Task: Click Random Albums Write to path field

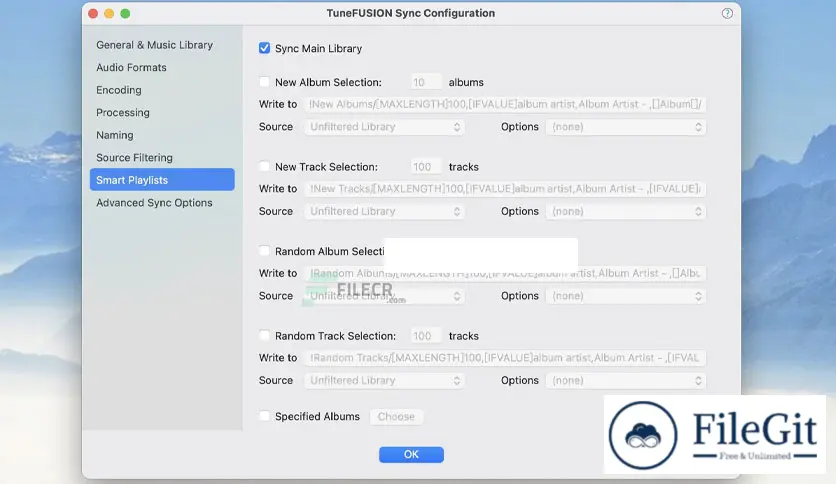Action: (x=505, y=273)
